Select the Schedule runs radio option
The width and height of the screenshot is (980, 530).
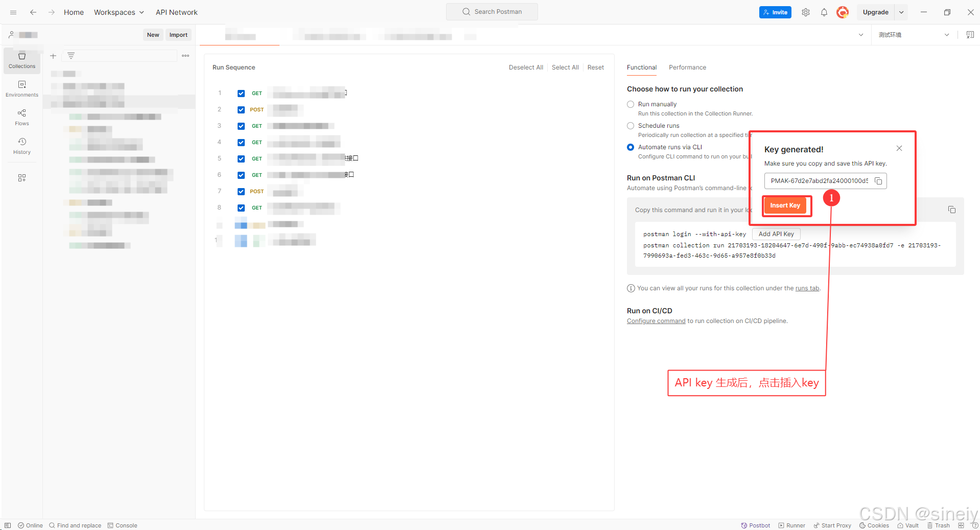(x=631, y=126)
